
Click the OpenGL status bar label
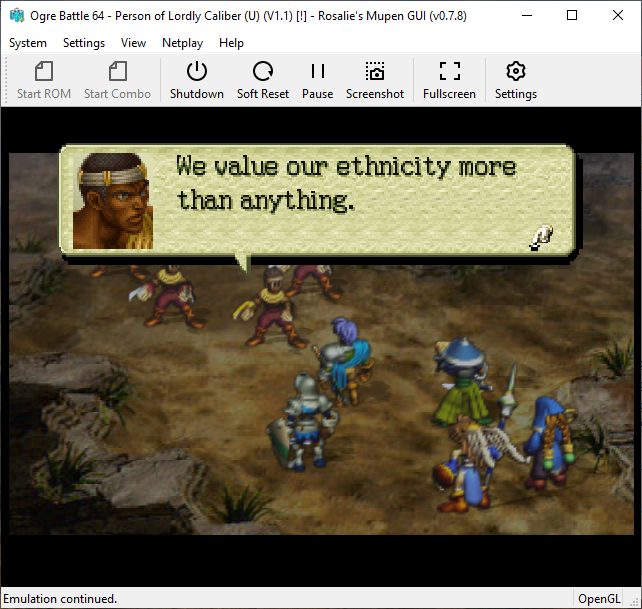(x=599, y=599)
